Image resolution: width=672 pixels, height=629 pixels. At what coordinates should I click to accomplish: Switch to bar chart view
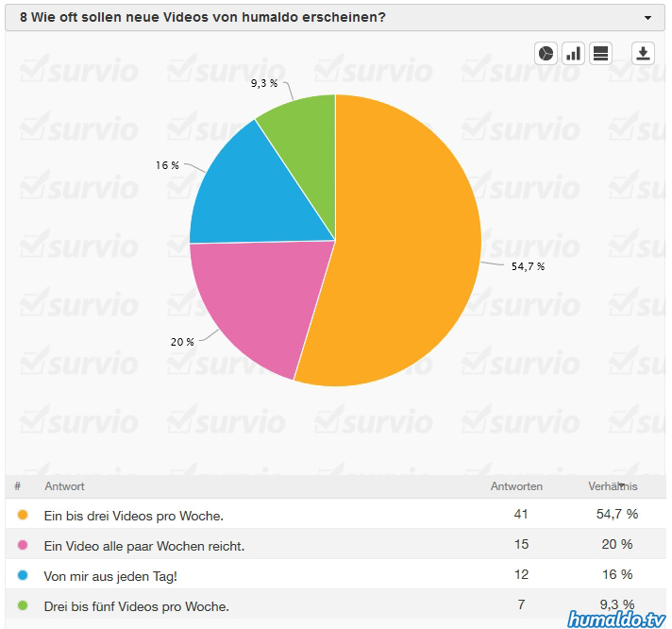coord(573,54)
